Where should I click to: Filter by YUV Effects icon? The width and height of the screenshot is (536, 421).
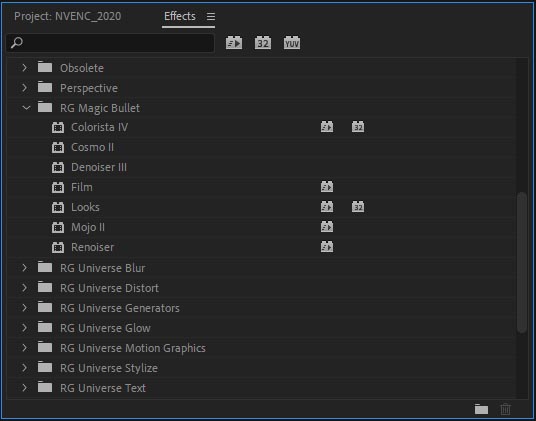(x=292, y=43)
